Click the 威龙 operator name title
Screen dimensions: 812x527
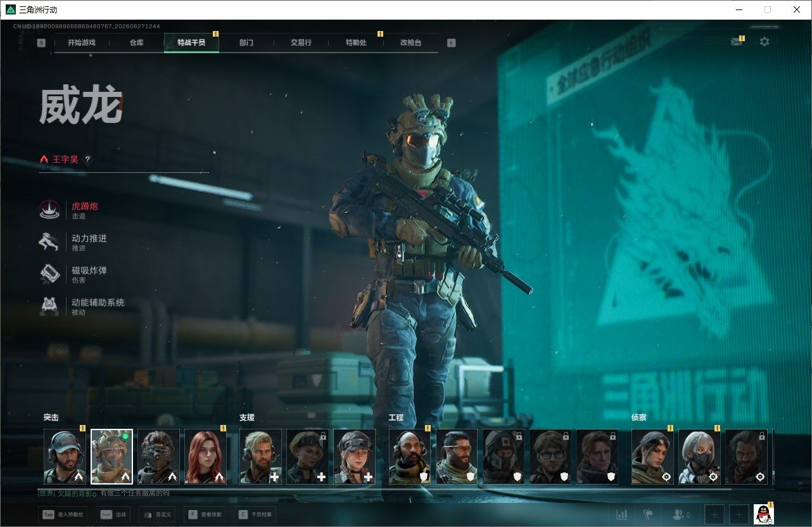click(80, 105)
